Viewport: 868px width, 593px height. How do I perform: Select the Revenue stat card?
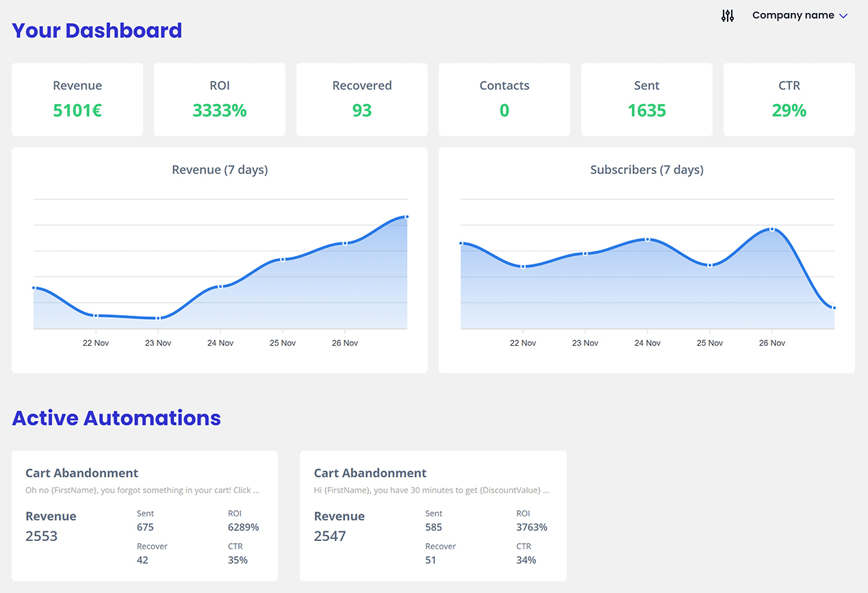pyautogui.click(x=77, y=99)
